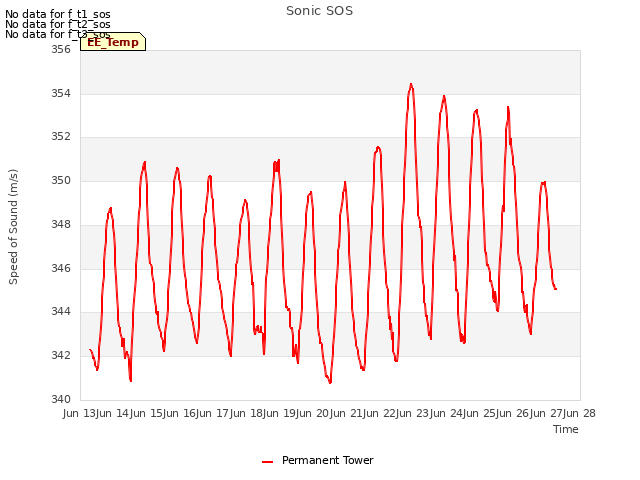Click the Time axis label

(x=566, y=429)
